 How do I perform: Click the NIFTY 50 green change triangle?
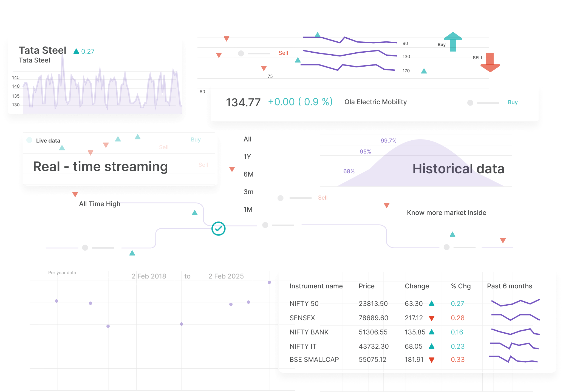pyautogui.click(x=431, y=303)
